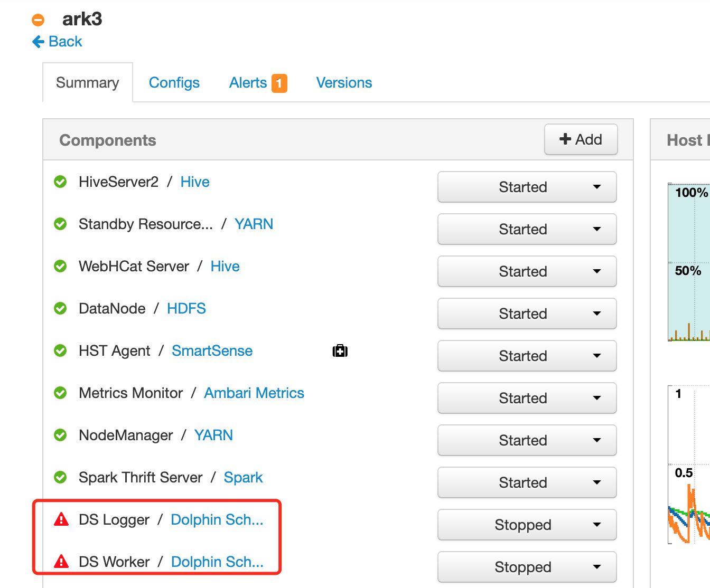Open the Versions tab

click(344, 83)
